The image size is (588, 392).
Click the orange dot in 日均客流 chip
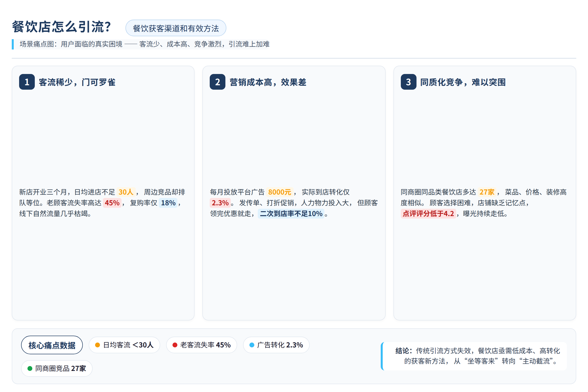click(x=98, y=345)
